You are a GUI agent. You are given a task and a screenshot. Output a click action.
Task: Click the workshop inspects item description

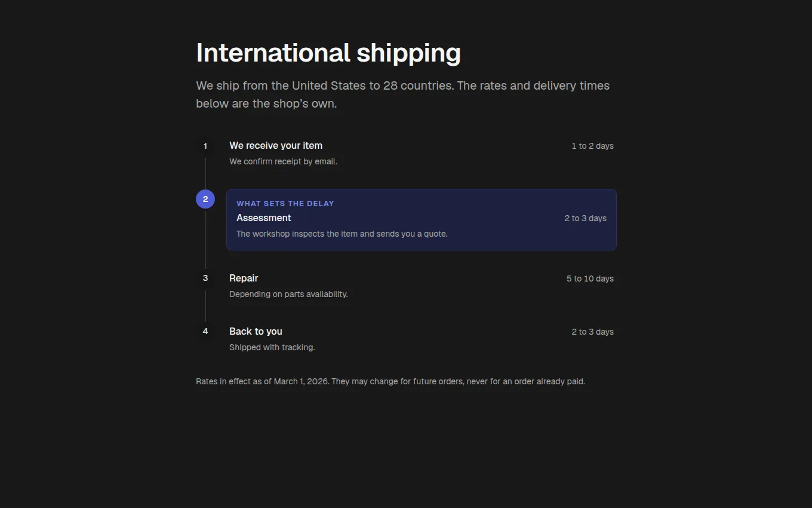(342, 234)
